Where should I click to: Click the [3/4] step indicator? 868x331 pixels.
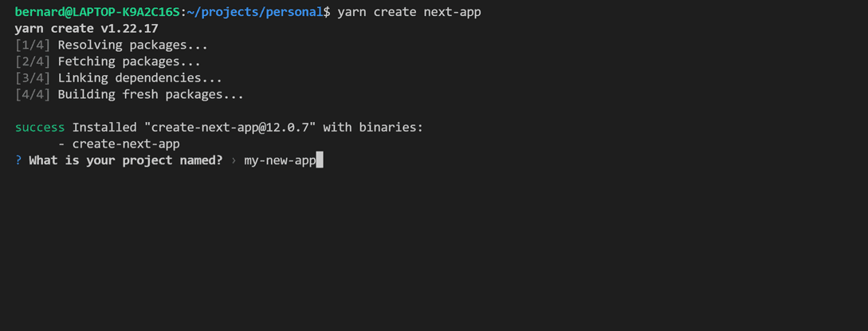(33, 78)
